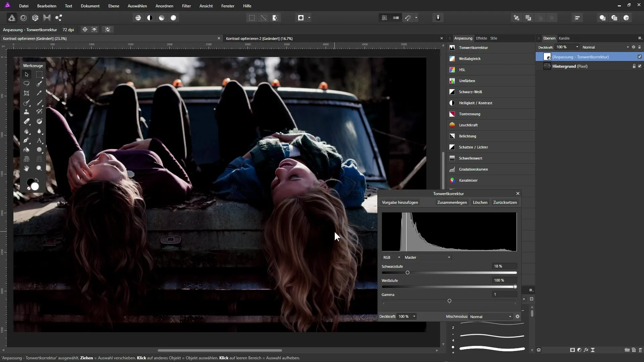Click the Schwarzstufe 18 % value field
This screenshot has height=362, width=644.
pos(504,266)
